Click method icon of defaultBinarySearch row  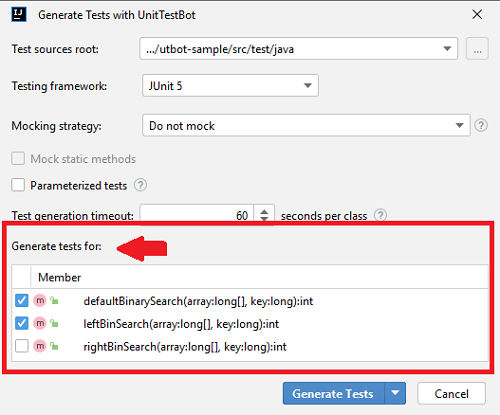pyautogui.click(x=40, y=301)
